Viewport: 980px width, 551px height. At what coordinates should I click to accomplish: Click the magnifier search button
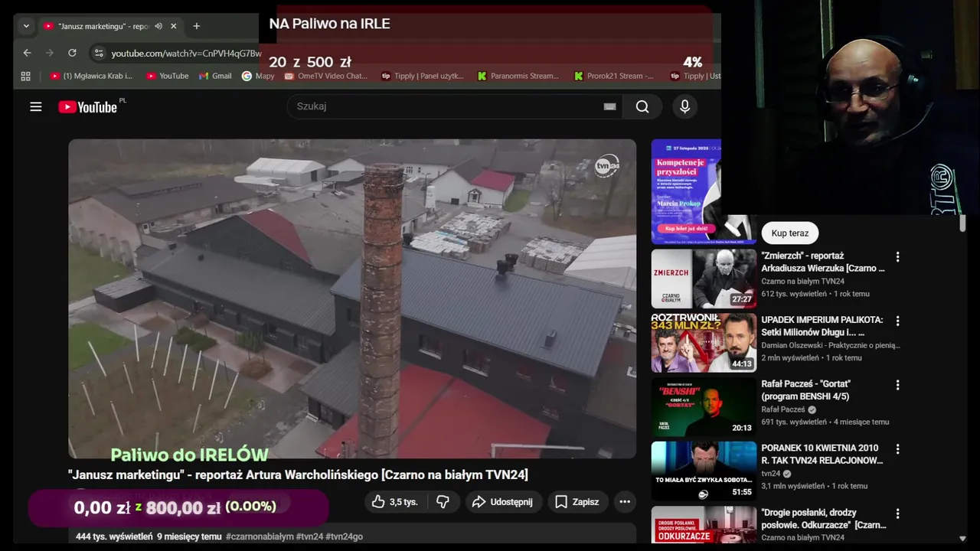642,106
